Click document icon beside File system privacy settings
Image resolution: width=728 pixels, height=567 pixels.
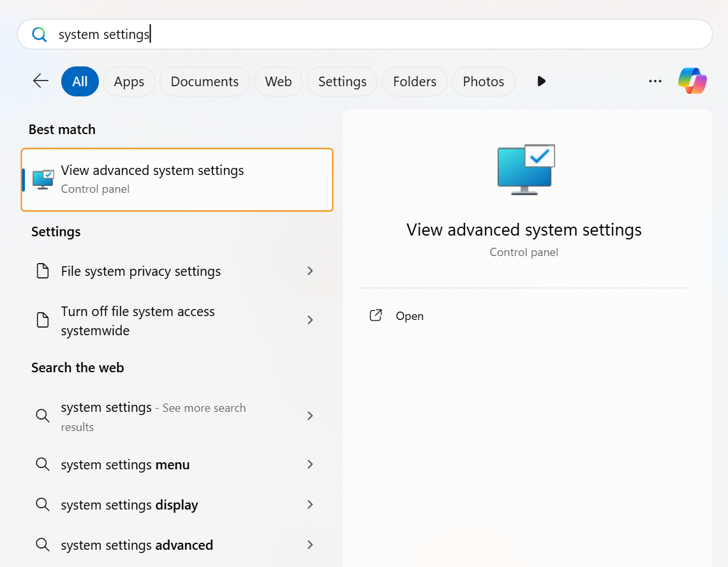[43, 271]
